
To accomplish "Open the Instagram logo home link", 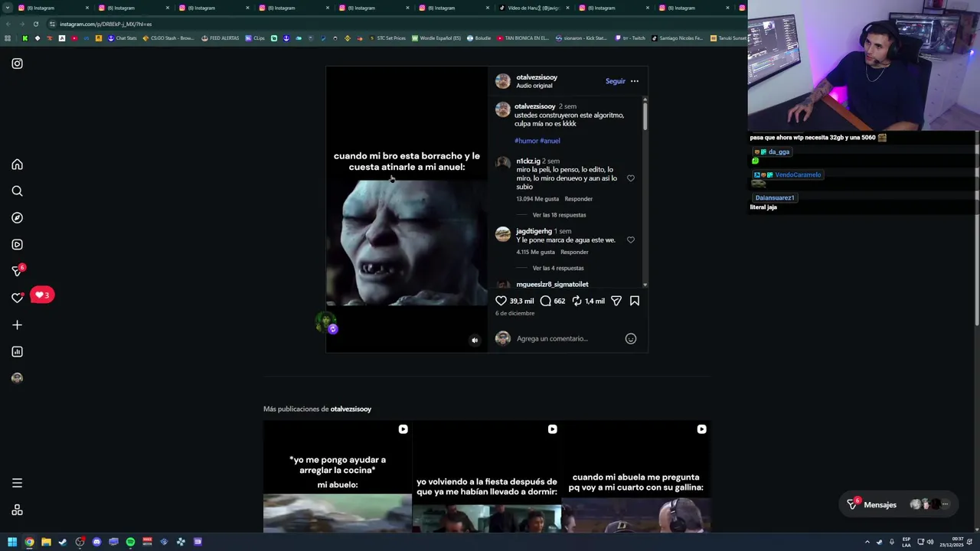I will [17, 64].
